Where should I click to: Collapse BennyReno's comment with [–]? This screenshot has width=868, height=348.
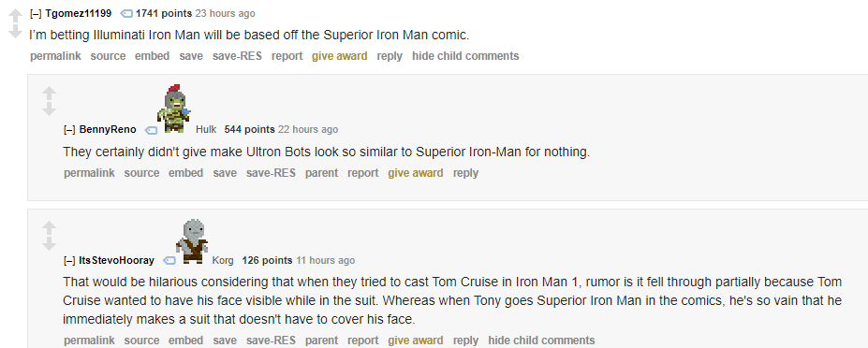coord(69,129)
